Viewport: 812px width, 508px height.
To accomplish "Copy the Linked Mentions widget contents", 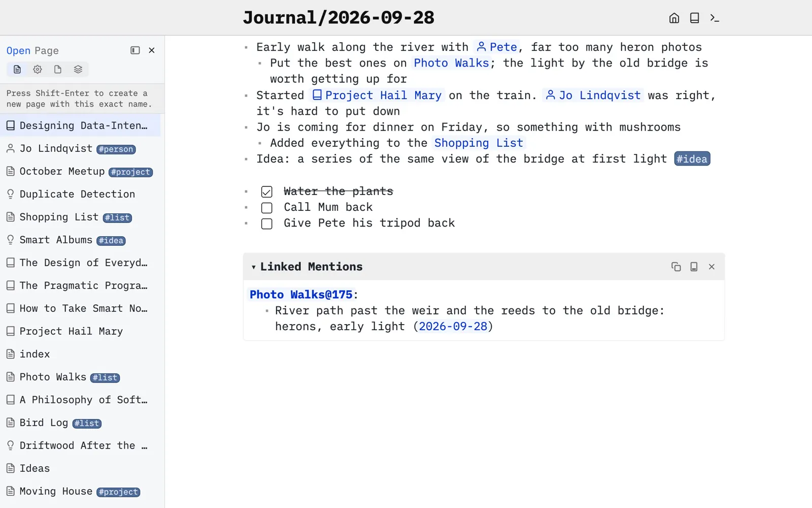I will coord(676,267).
